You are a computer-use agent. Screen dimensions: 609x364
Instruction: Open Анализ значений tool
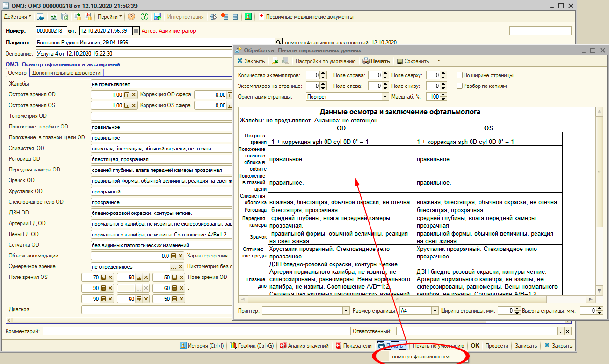pos(304,346)
